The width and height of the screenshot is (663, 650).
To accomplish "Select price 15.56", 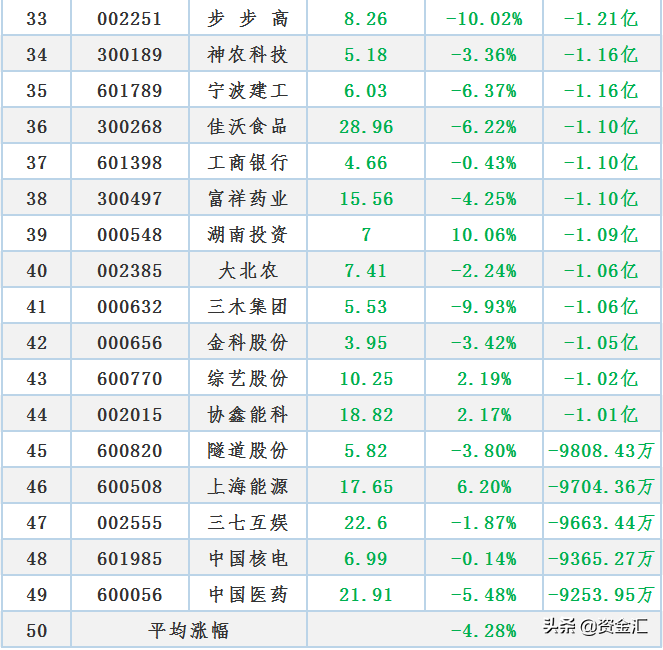I will click(366, 199).
